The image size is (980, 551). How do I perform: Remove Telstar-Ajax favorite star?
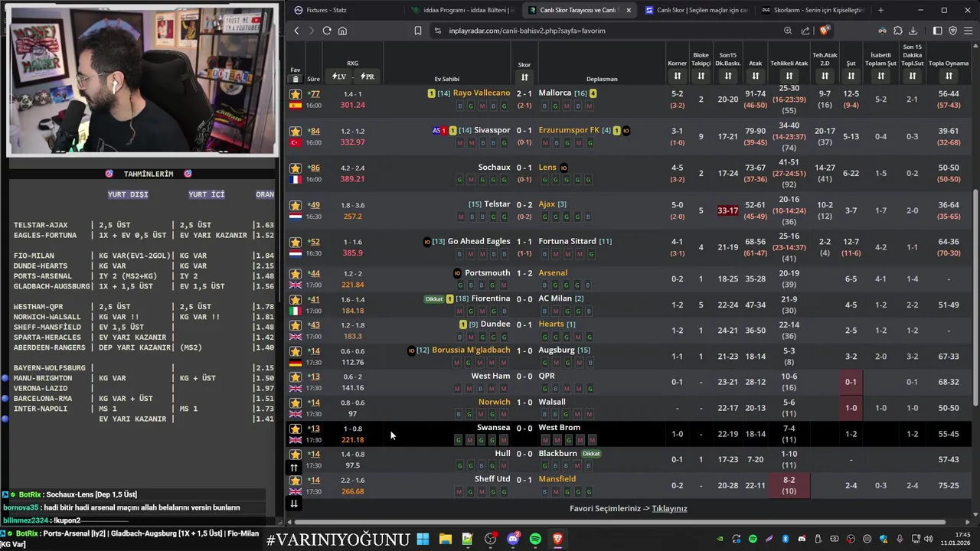296,205
